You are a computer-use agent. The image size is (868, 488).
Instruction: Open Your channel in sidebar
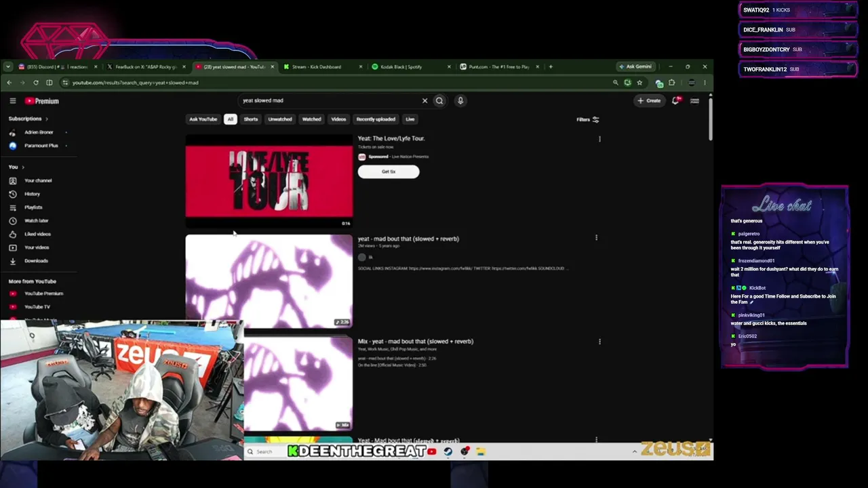(38, 181)
